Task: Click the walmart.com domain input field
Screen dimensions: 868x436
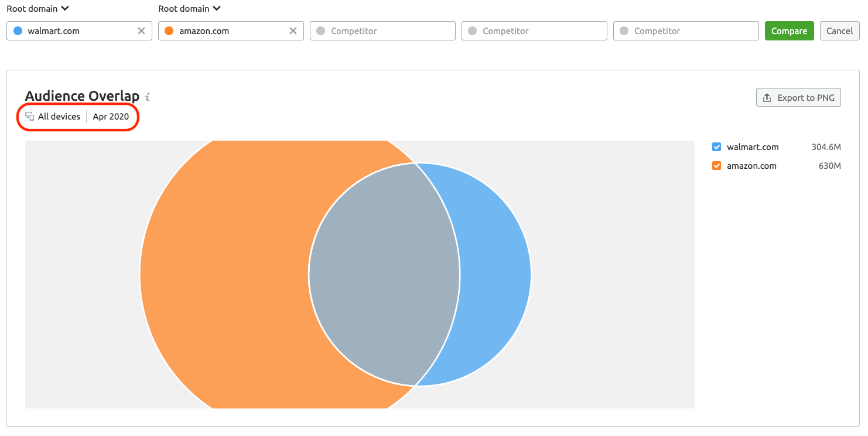Action: point(79,31)
